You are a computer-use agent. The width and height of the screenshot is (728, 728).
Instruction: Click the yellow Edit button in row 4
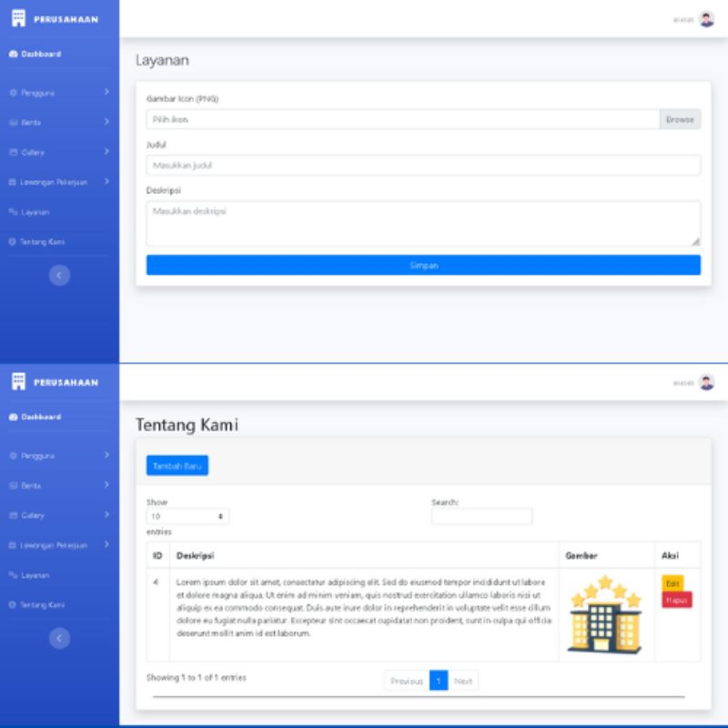[672, 583]
